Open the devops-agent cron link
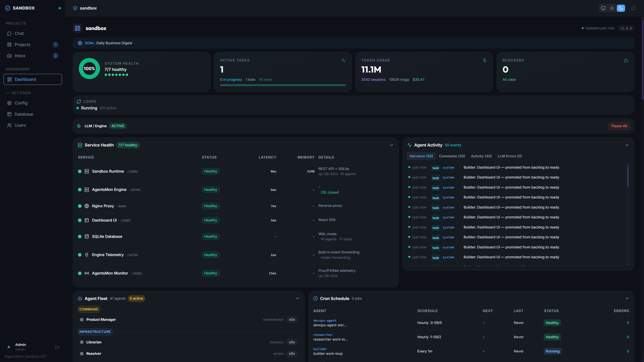Image resolution: width=644 pixels, height=362 pixels. pos(325,321)
